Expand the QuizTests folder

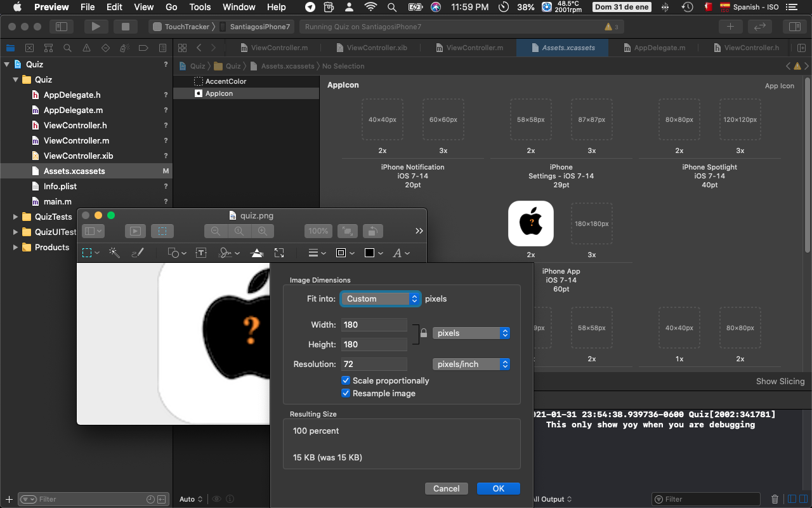coord(16,217)
